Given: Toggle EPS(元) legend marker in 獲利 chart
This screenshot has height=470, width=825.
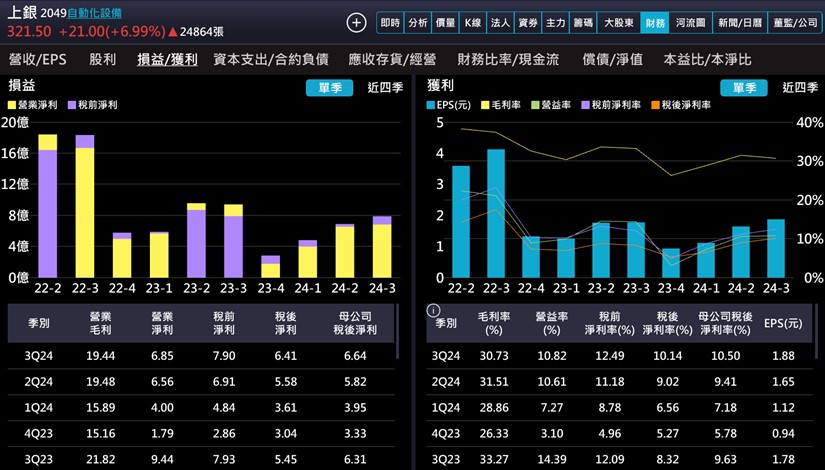Looking at the screenshot, I should [x=432, y=105].
